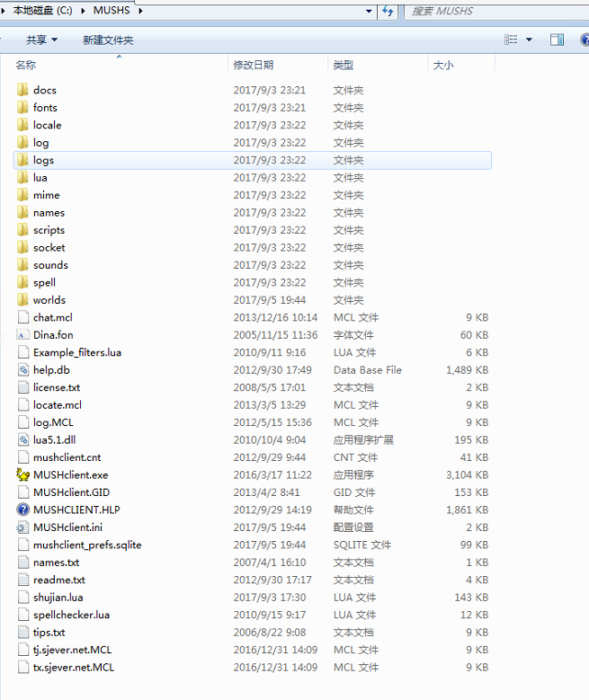Click the 新建文件夹 button

(x=108, y=40)
